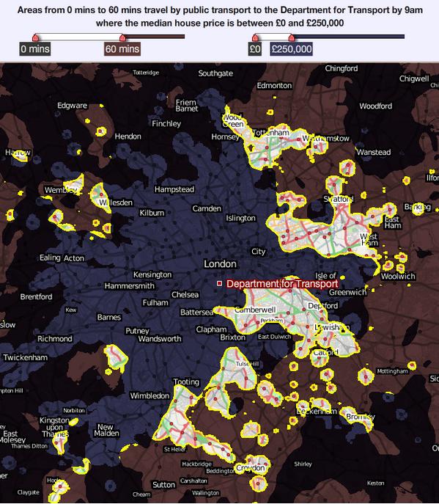The width and height of the screenshot is (439, 504).
Task: Click the Department for Transport marker square
Action: coord(220,283)
